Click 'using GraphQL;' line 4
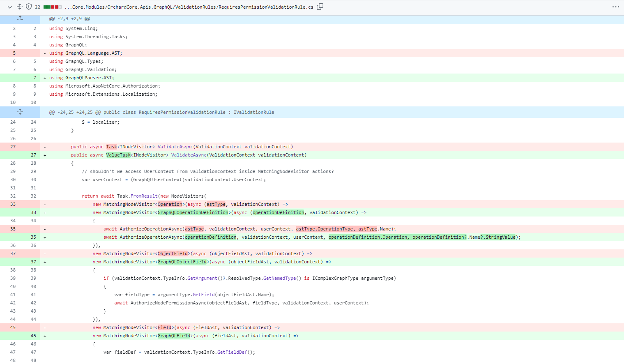Screen dimensions: 624x364 tap(68, 45)
